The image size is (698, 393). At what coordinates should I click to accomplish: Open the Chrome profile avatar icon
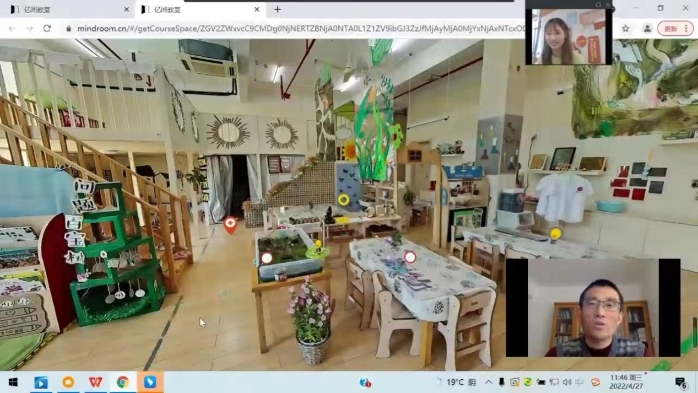(647, 28)
